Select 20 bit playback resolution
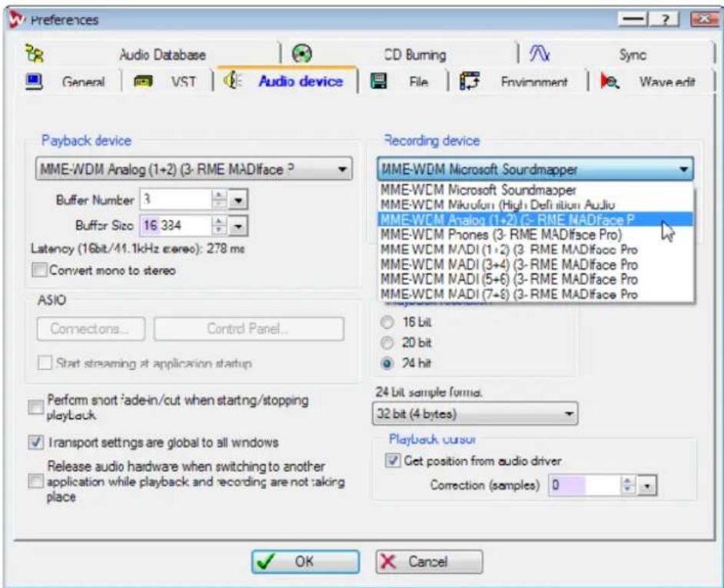The image size is (724, 588). point(387,343)
